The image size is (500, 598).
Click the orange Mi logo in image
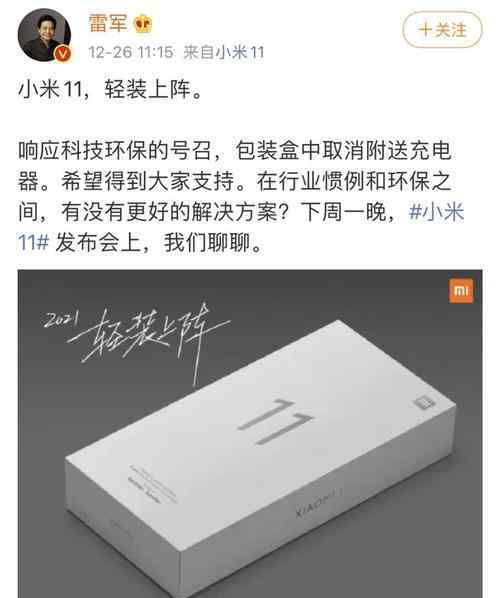tap(461, 291)
